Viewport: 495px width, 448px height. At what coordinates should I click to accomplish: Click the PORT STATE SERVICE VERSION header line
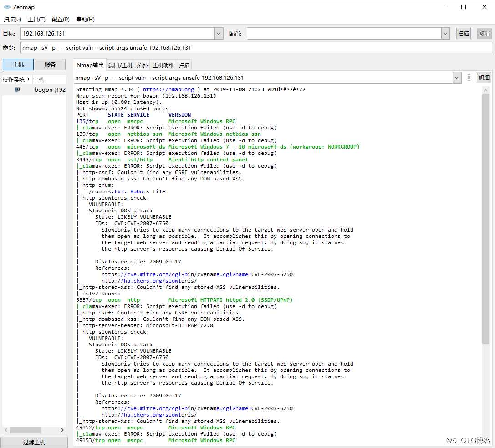click(x=133, y=115)
